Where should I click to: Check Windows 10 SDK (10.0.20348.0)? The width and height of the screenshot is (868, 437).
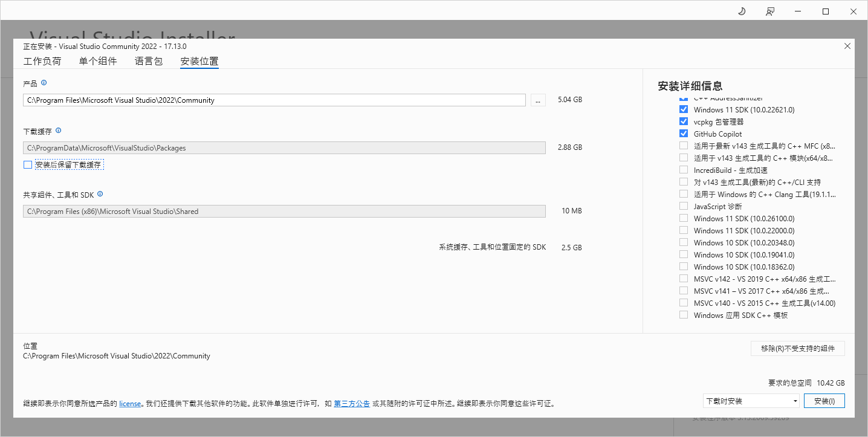684,242
